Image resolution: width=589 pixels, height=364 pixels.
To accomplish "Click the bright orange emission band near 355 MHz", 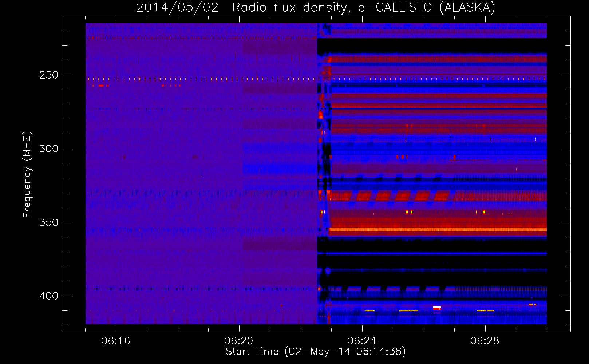I will click(x=438, y=230).
